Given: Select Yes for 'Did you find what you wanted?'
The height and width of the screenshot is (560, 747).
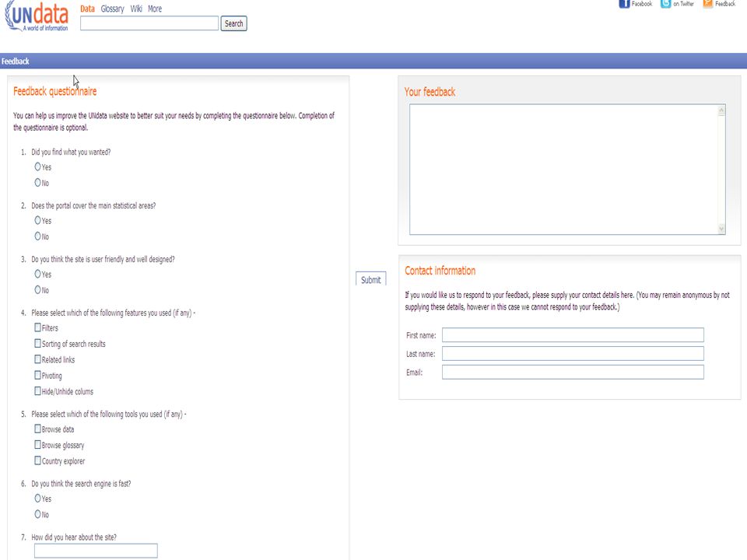Looking at the screenshot, I should click(37, 166).
